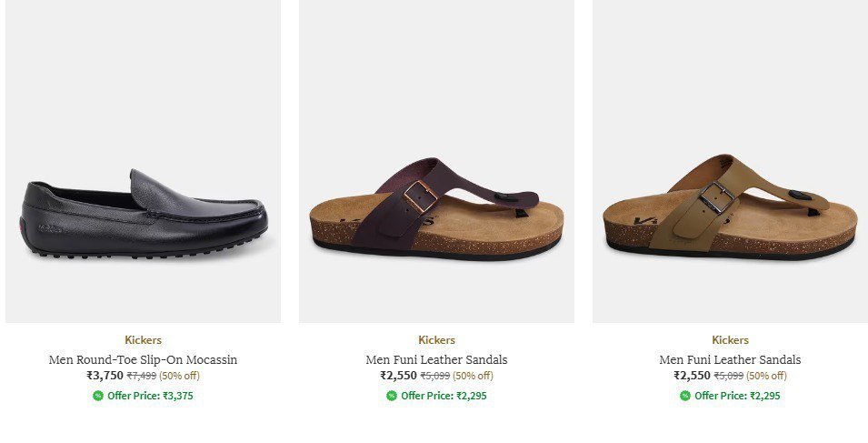
Task: Click green offer icon under tan sandal
Action: coord(685,396)
